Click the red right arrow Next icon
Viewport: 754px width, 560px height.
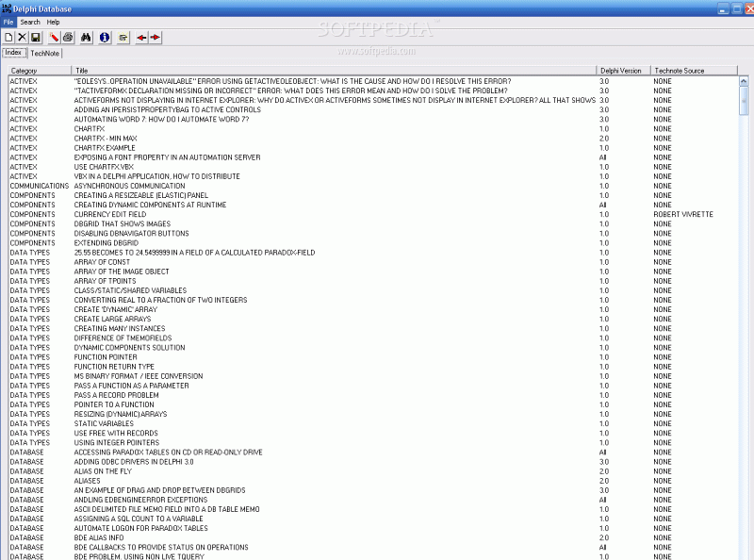[x=155, y=38]
